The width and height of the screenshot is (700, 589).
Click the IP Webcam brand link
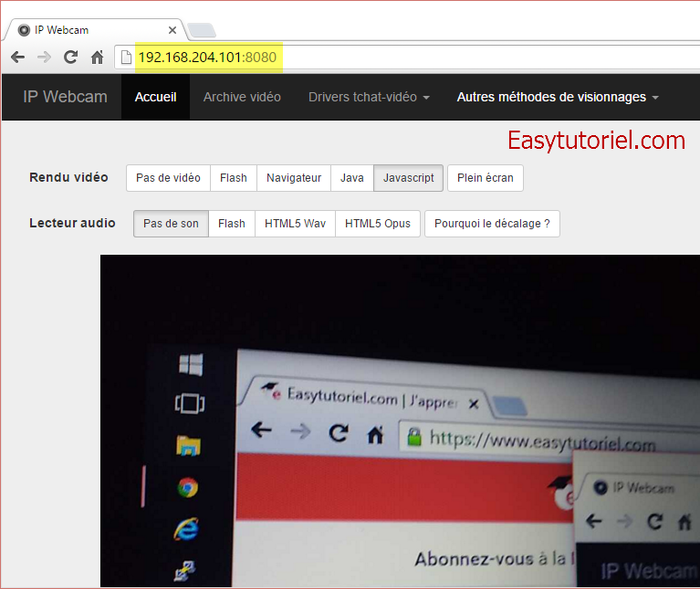pos(65,97)
